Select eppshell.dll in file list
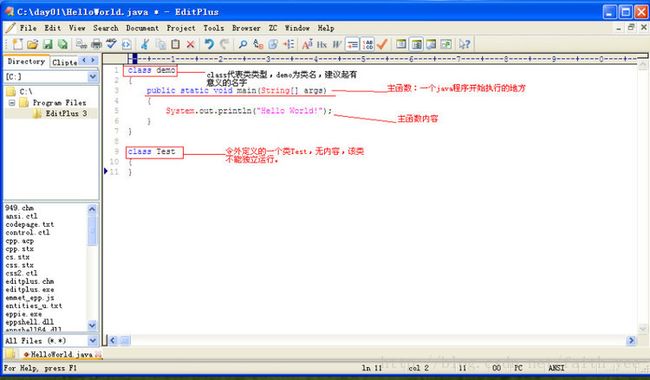The width and height of the screenshot is (650, 380). [29, 322]
